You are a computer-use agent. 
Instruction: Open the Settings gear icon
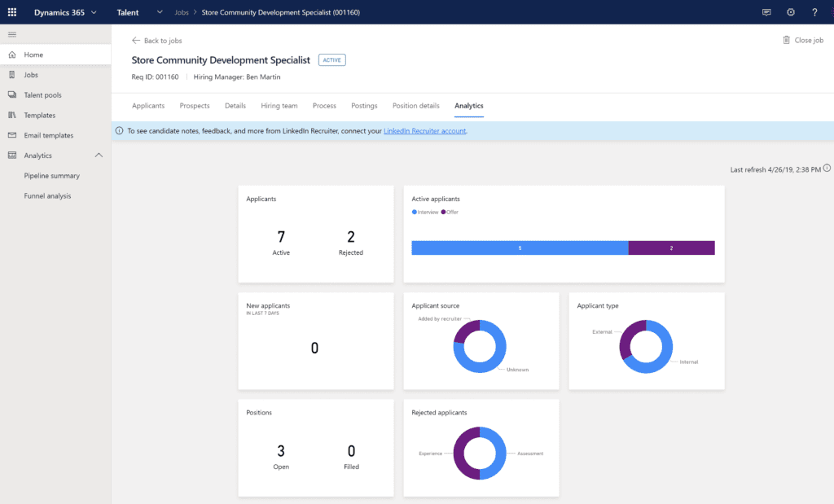pyautogui.click(x=788, y=12)
